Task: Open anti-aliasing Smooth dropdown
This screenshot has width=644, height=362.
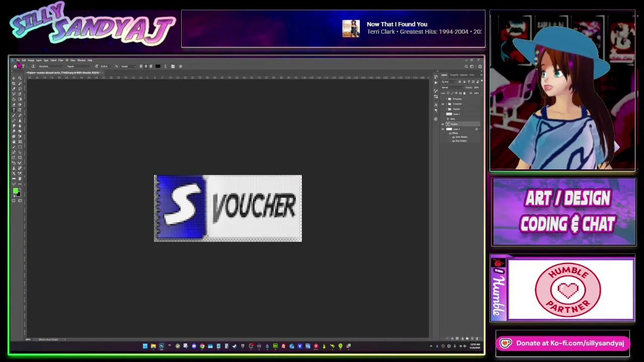Action: (x=128, y=66)
